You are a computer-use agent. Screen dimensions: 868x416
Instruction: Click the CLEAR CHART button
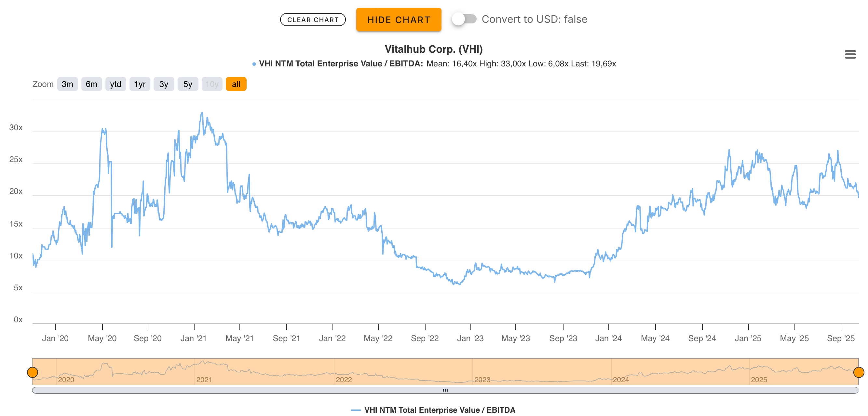312,20
